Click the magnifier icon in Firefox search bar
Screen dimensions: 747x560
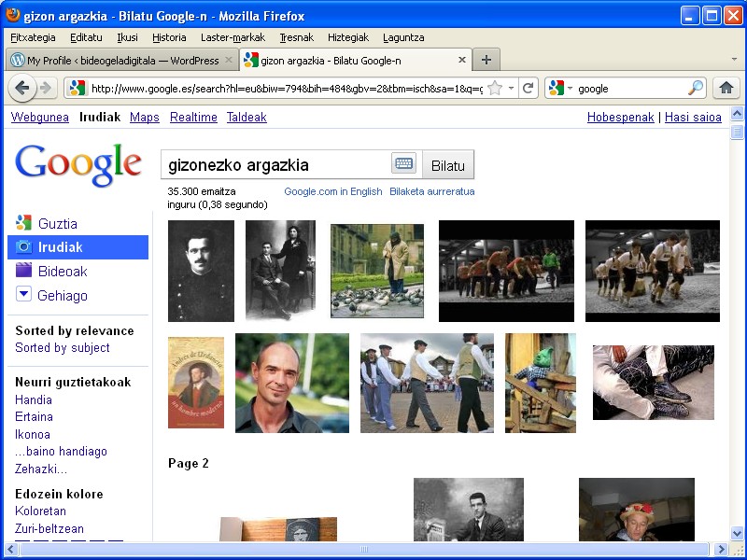(696, 88)
